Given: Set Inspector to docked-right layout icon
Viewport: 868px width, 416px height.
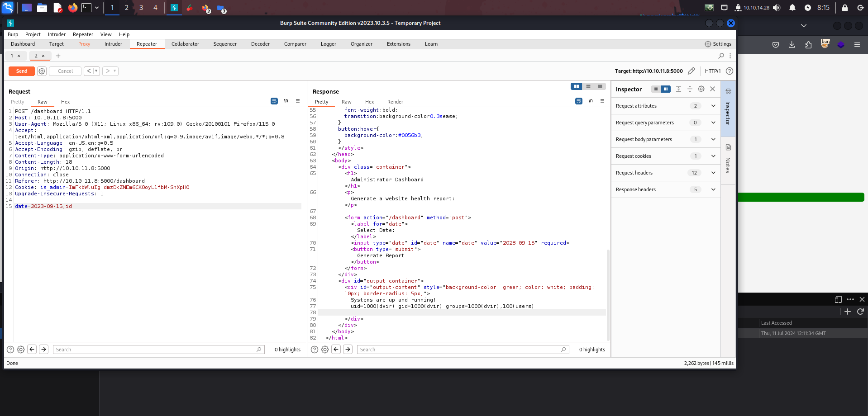Looking at the screenshot, I should pos(666,89).
